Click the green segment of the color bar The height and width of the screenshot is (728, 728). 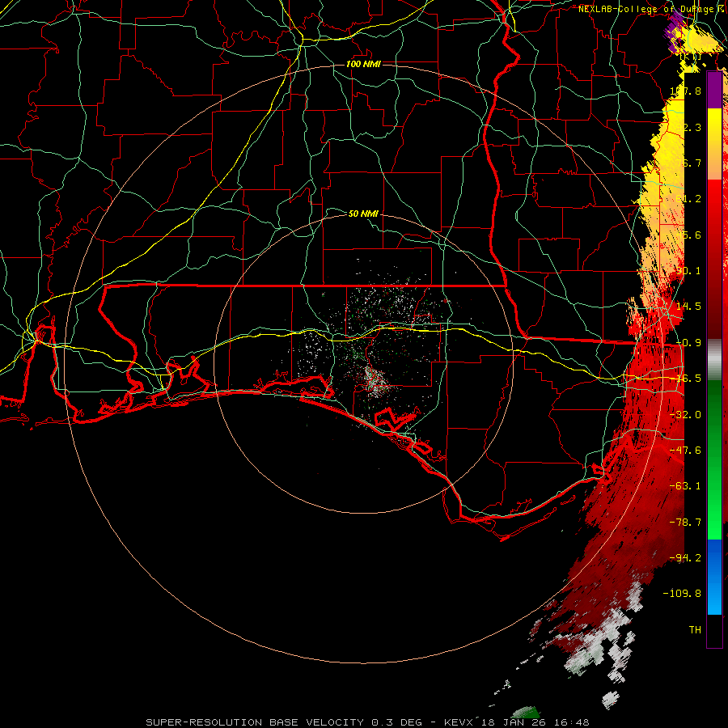pyautogui.click(x=714, y=459)
